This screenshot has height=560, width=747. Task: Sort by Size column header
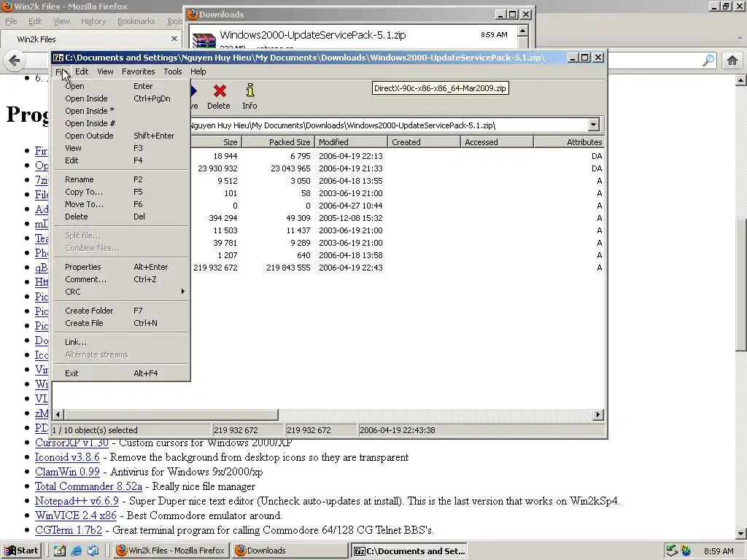tap(216, 142)
